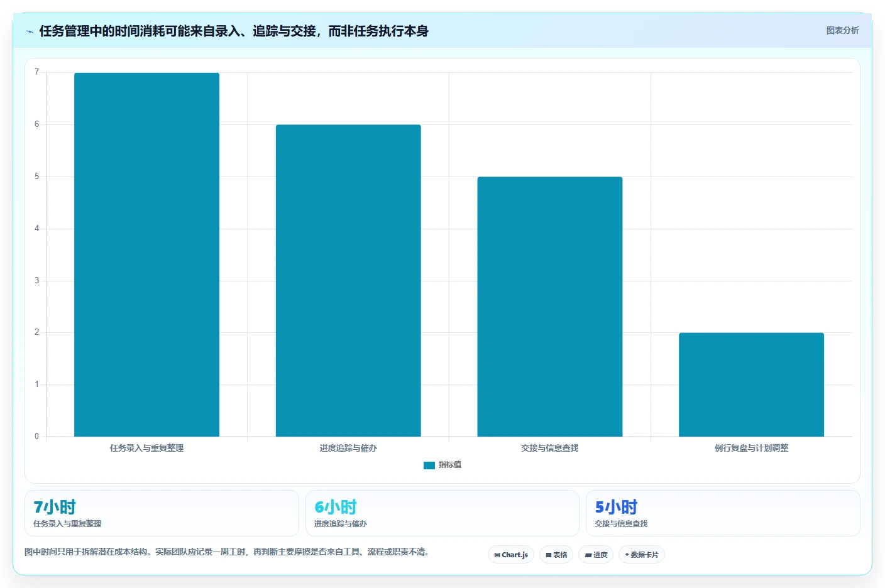Click the y-axis value 4

[36, 229]
